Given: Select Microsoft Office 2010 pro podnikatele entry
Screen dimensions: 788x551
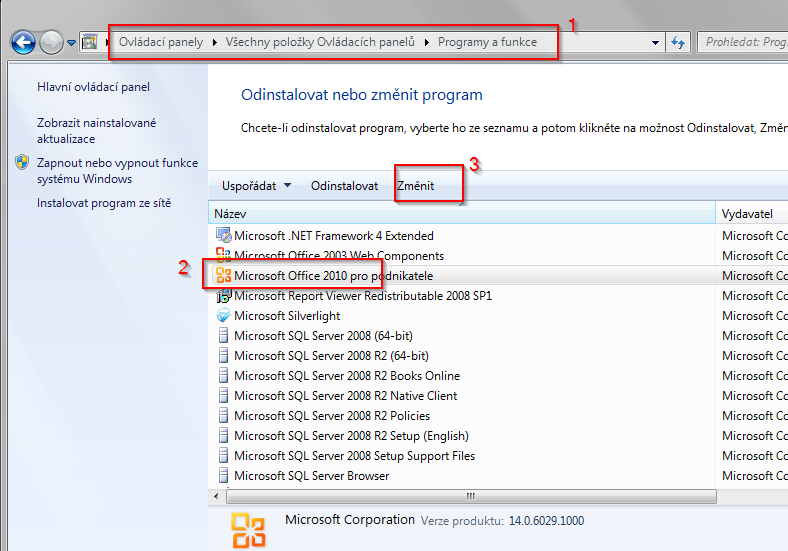Looking at the screenshot, I should pyautogui.click(x=333, y=276).
